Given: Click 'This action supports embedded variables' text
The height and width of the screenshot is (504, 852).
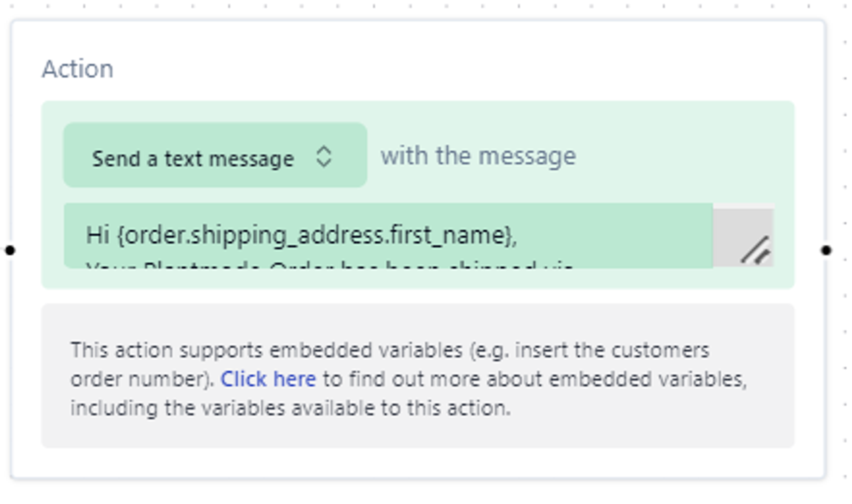Looking at the screenshot, I should [x=266, y=351].
